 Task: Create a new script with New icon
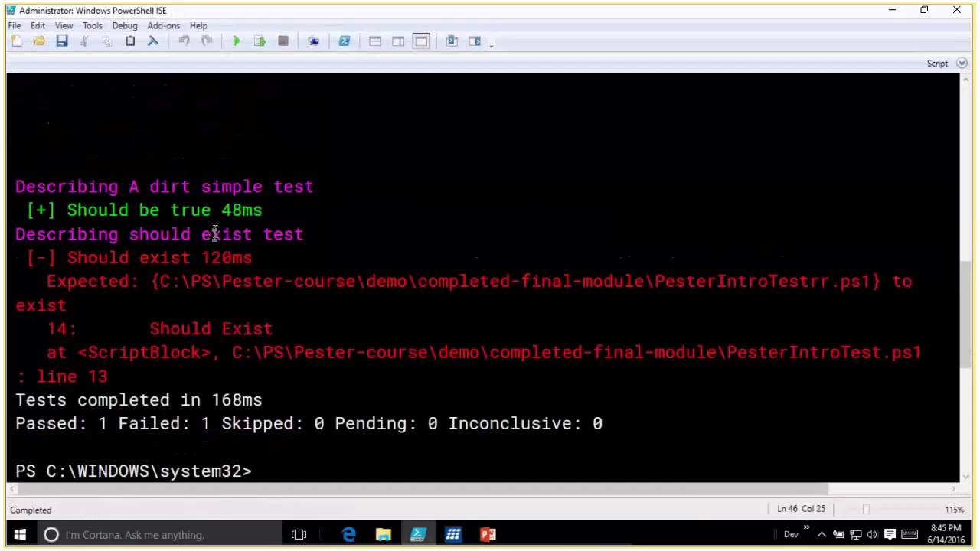click(x=16, y=41)
